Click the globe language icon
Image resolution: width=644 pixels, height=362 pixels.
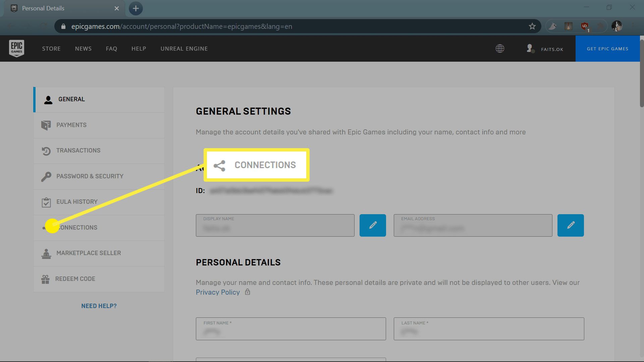(500, 49)
